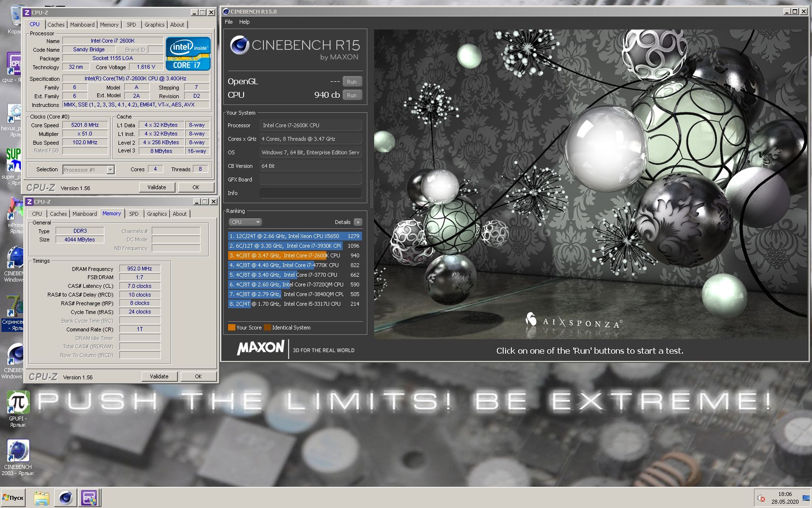The image size is (812, 508).
Task: Switch to Cinebench via taskbar icon
Action: tap(65, 498)
